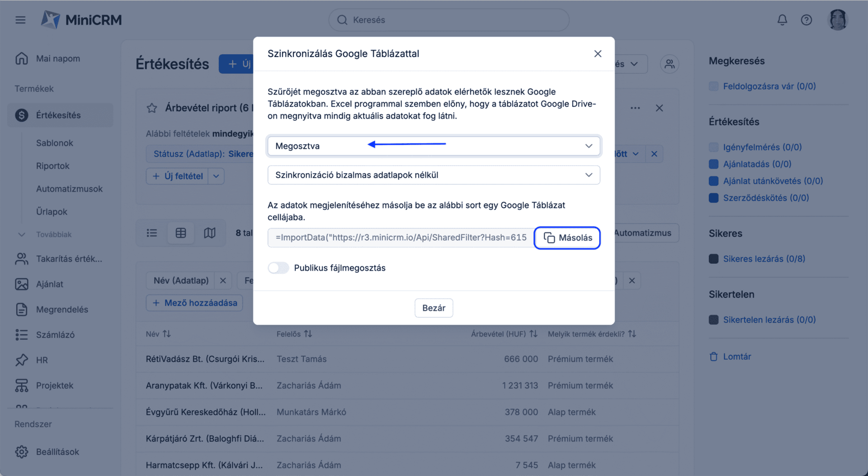
Task: Open notifications bell
Action: [x=782, y=20]
